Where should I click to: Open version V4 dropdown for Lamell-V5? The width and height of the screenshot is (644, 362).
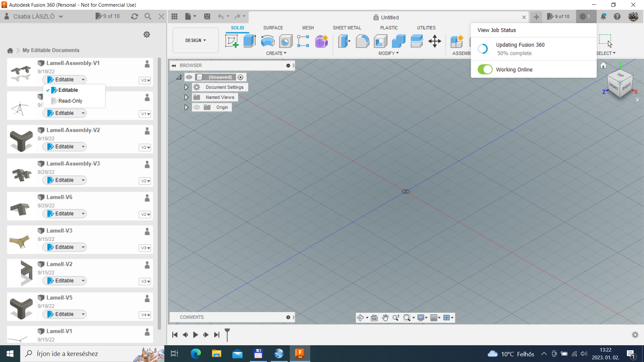coord(145,315)
